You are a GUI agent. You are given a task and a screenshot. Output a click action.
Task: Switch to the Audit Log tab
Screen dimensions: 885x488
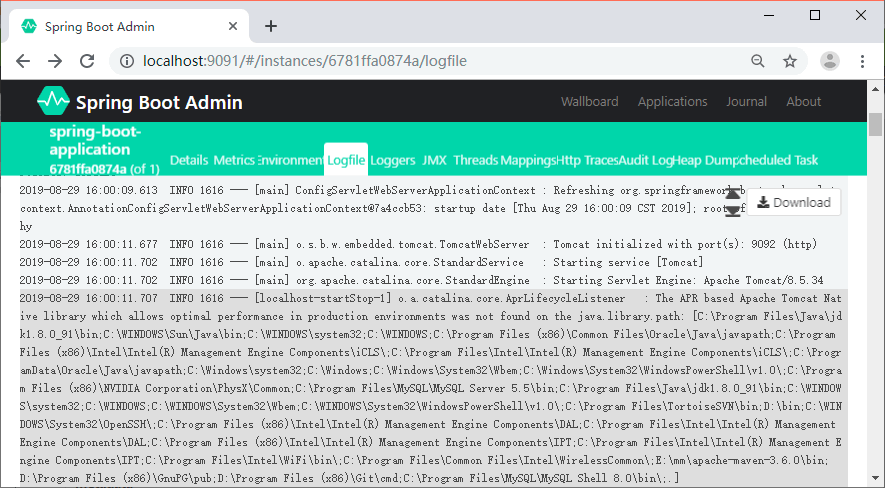click(645, 160)
